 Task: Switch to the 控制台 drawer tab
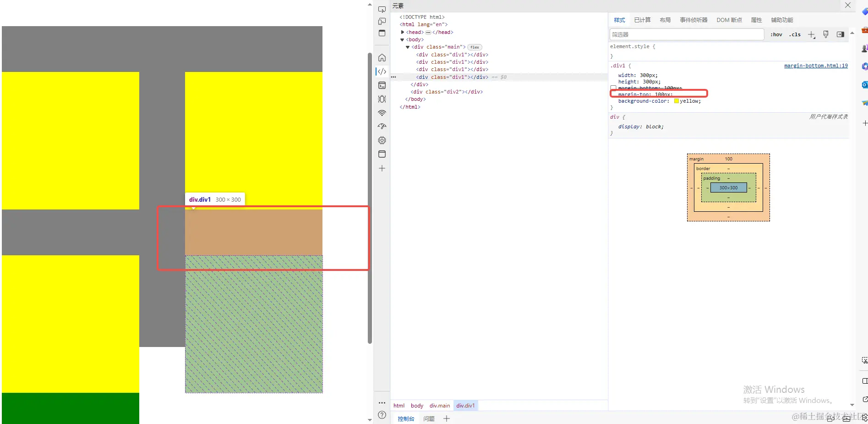click(x=406, y=418)
